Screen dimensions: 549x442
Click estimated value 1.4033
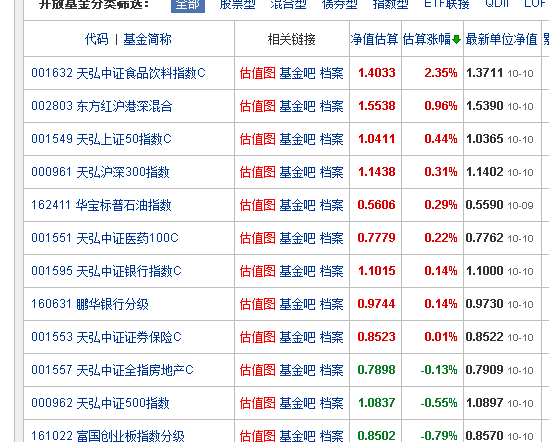click(x=377, y=73)
